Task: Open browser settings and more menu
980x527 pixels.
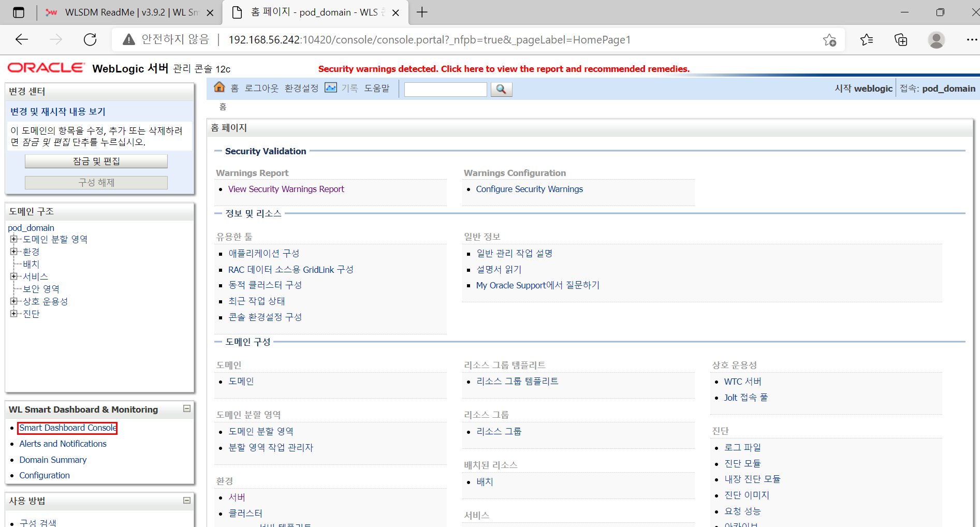Action: click(x=972, y=39)
